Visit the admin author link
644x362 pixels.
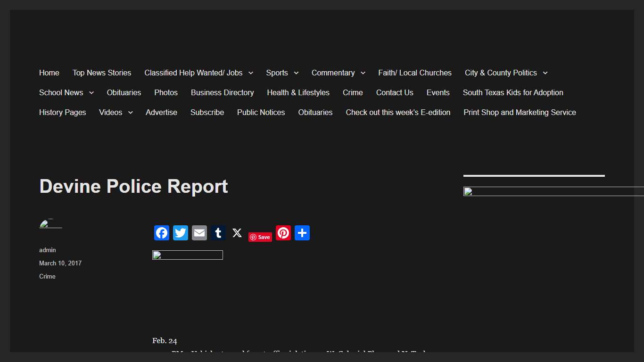47,250
